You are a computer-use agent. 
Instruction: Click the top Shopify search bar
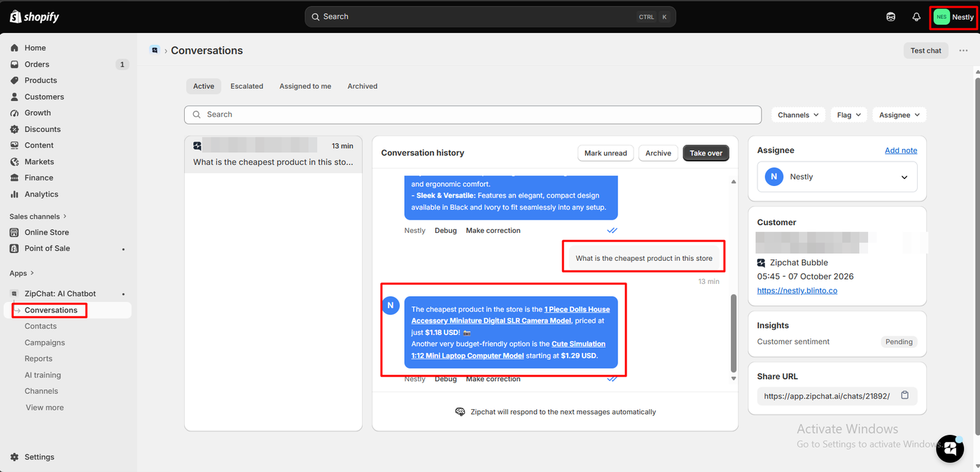point(490,17)
